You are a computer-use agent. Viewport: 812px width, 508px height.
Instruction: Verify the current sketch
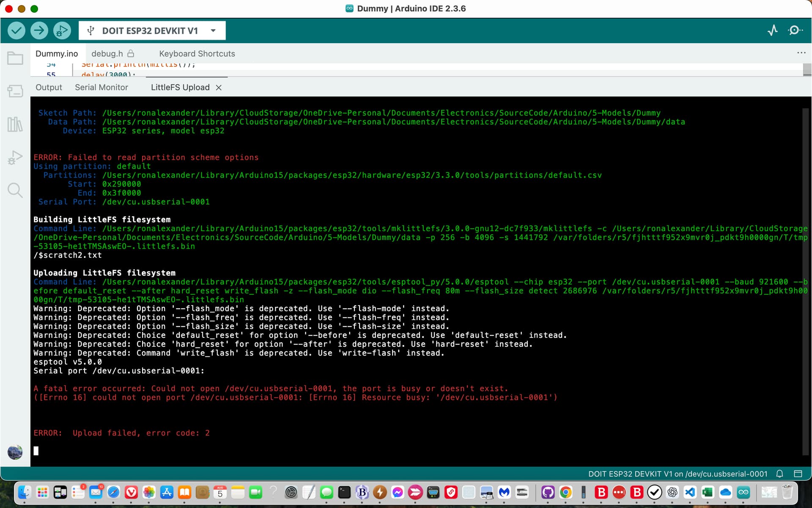[16, 30]
